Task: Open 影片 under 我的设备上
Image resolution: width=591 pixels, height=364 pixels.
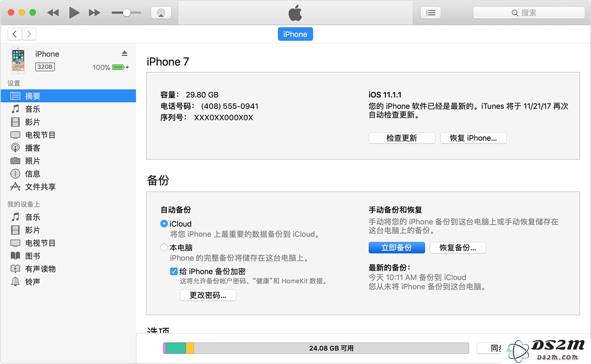Action: point(68,230)
